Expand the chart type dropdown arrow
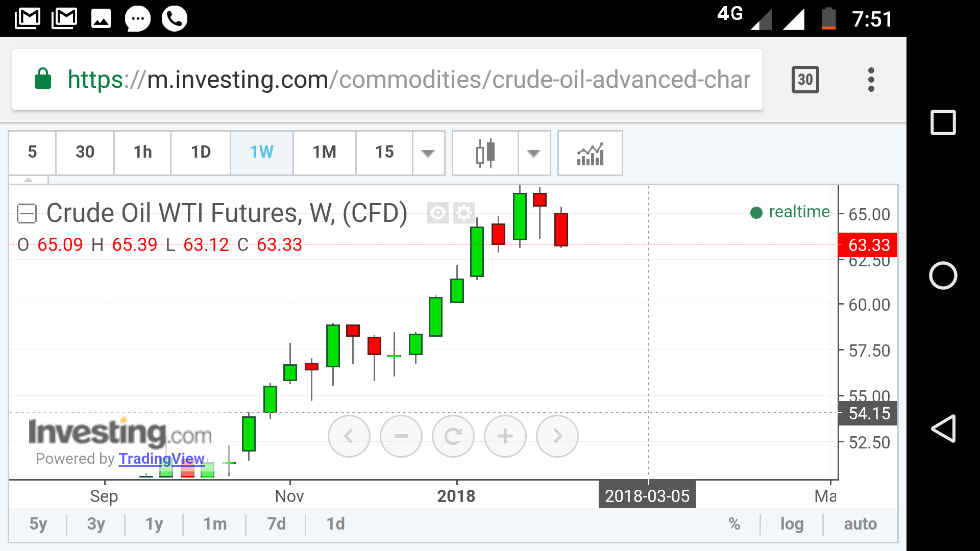This screenshot has width=980, height=551. (x=534, y=153)
